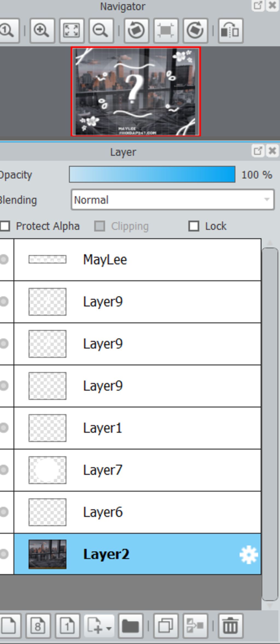Rotate canvas view left in Navigator
Image resolution: width=280 pixels, height=644 pixels.
tap(136, 30)
